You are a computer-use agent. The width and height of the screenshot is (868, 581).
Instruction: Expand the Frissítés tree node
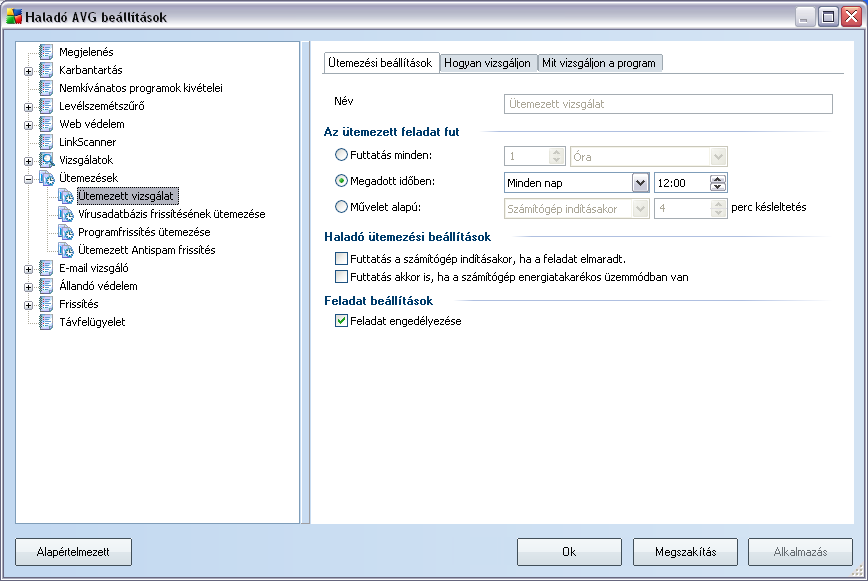pyautogui.click(x=29, y=305)
